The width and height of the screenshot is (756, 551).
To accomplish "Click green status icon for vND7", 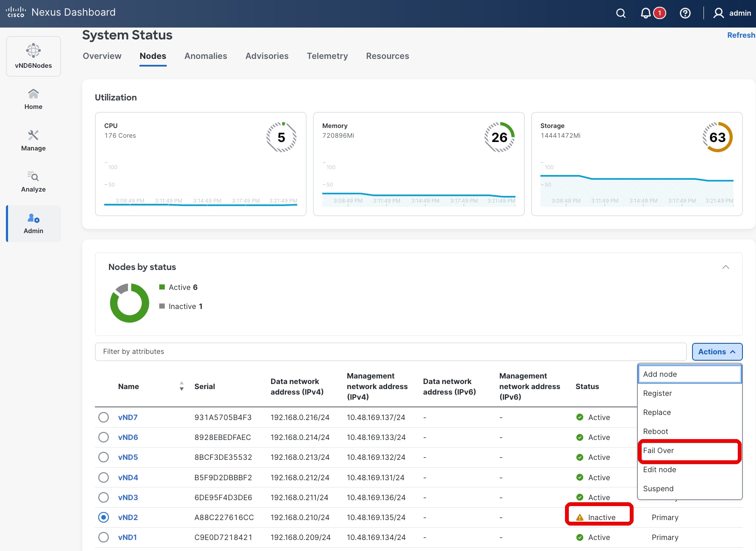I will pos(580,417).
